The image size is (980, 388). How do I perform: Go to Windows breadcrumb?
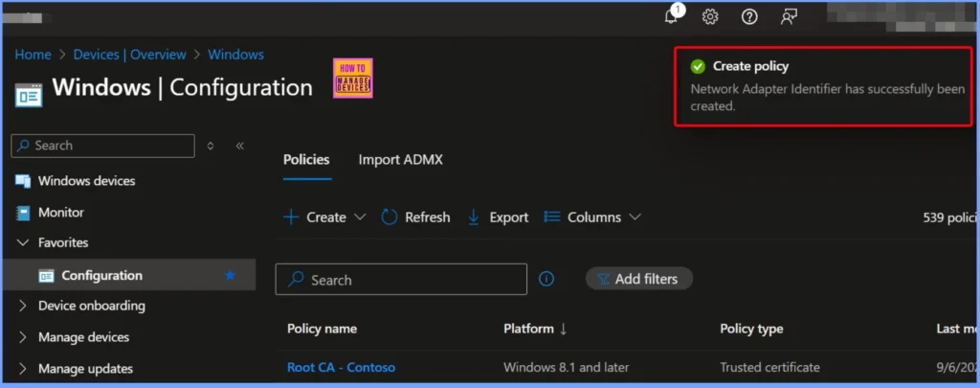[x=235, y=55]
